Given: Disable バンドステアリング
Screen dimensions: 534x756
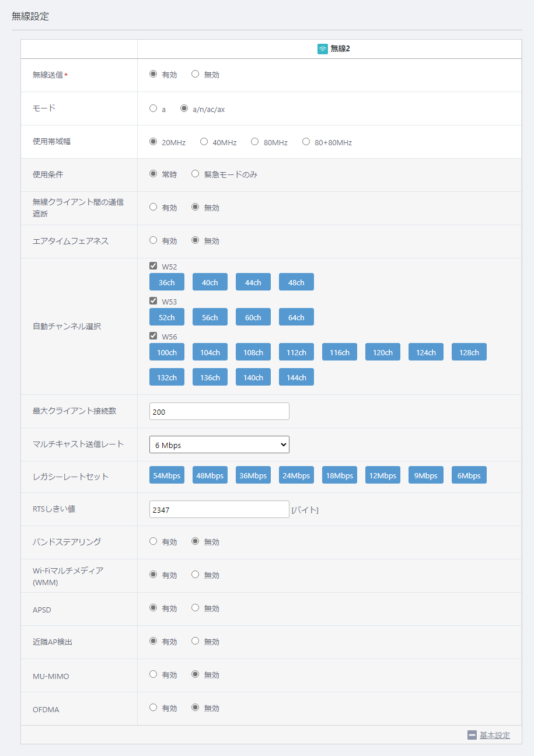Looking at the screenshot, I should (x=196, y=541).
